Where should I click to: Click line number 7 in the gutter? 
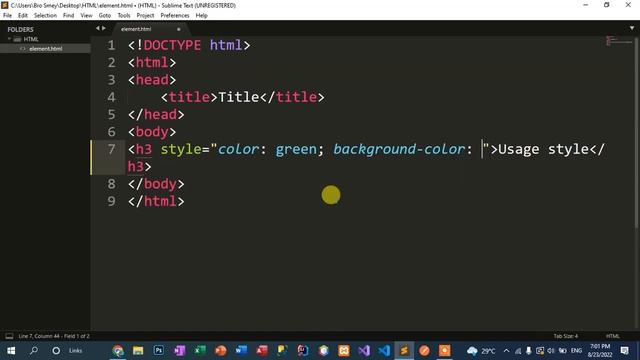pos(111,149)
